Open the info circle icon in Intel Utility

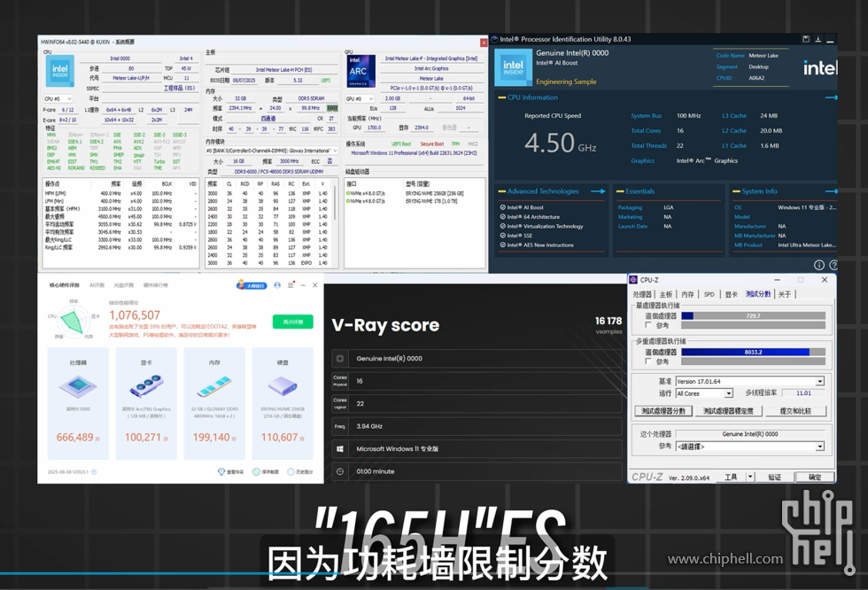(x=819, y=265)
